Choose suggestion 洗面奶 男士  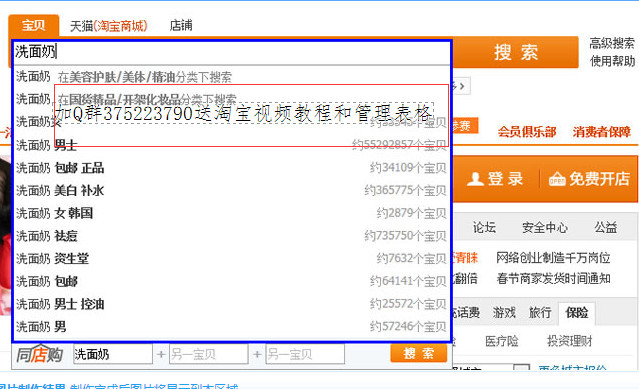[x=231, y=145]
